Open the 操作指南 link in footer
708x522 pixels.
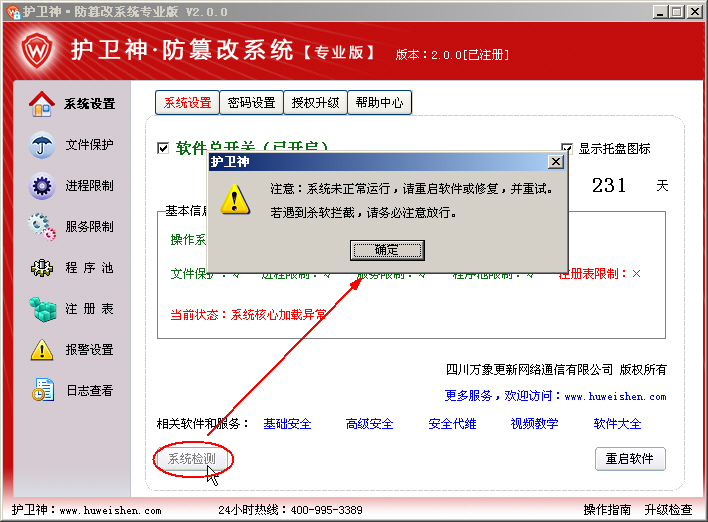click(607, 510)
